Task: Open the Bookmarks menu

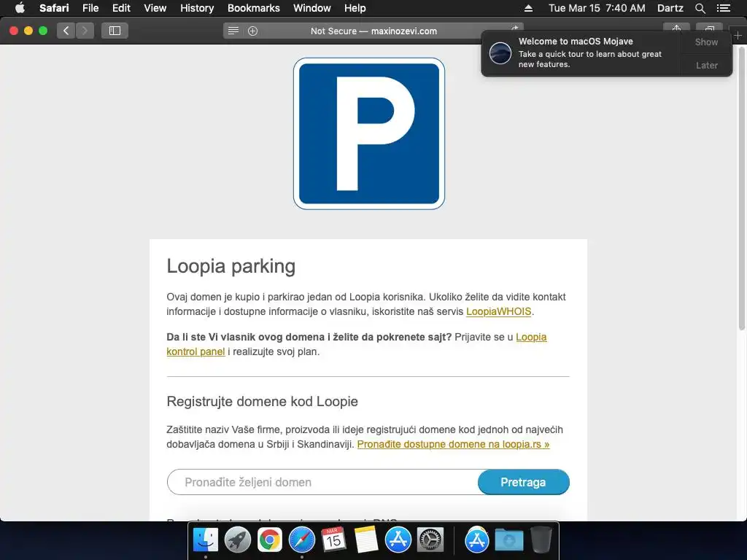Action: [253, 8]
